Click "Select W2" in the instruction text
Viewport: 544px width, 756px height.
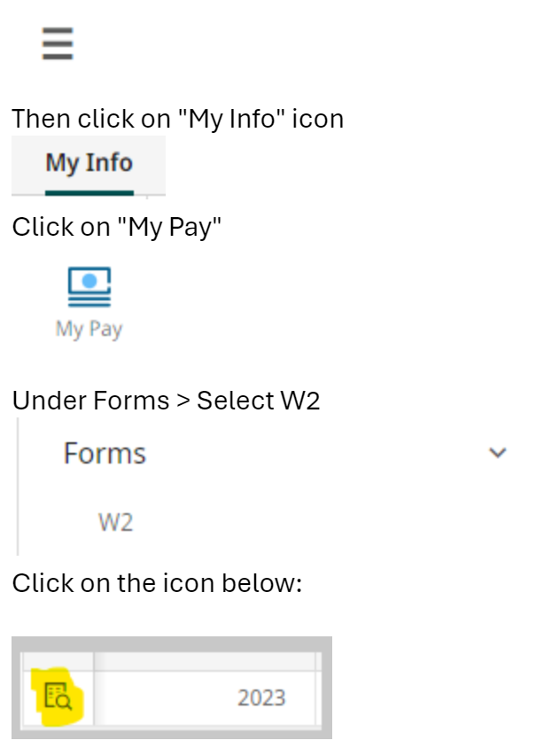258,401
